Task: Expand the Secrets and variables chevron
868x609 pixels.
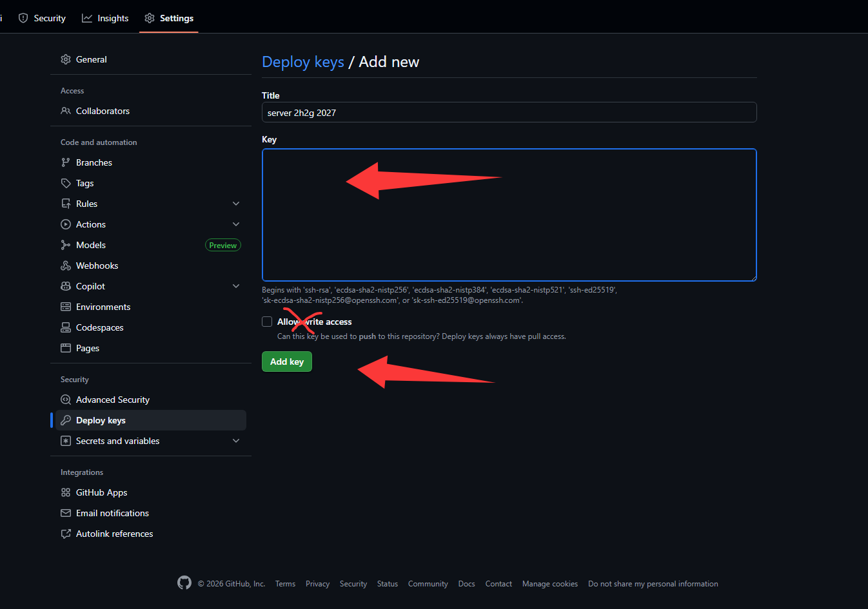Action: tap(236, 441)
